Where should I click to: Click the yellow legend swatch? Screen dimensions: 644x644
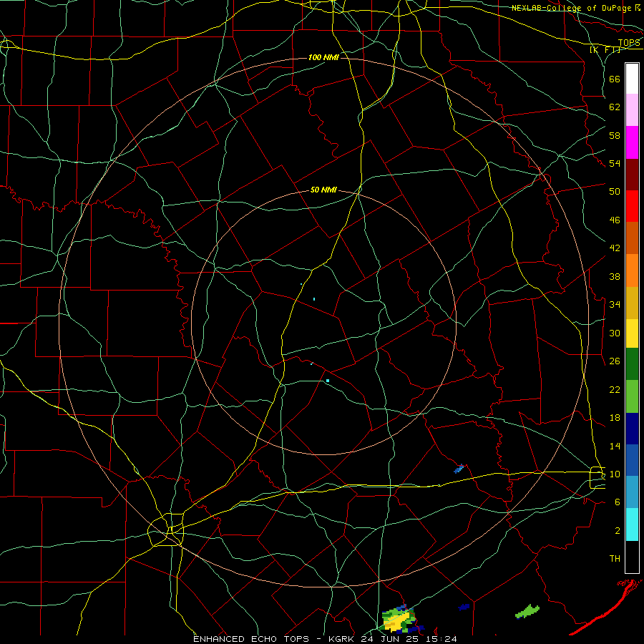point(632,333)
